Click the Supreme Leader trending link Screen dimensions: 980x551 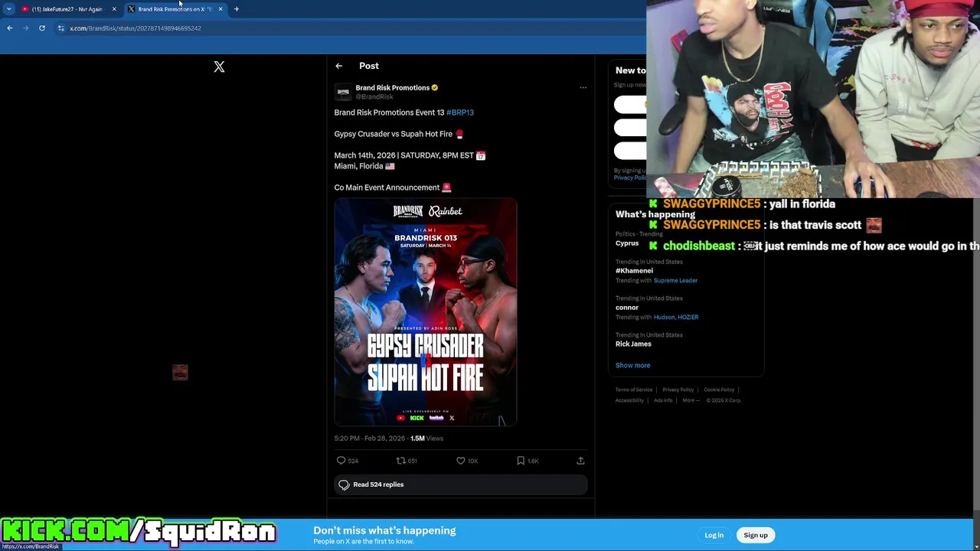[x=675, y=280]
